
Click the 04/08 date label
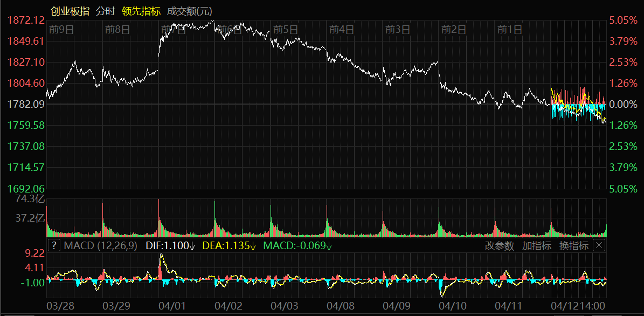[x=341, y=306]
